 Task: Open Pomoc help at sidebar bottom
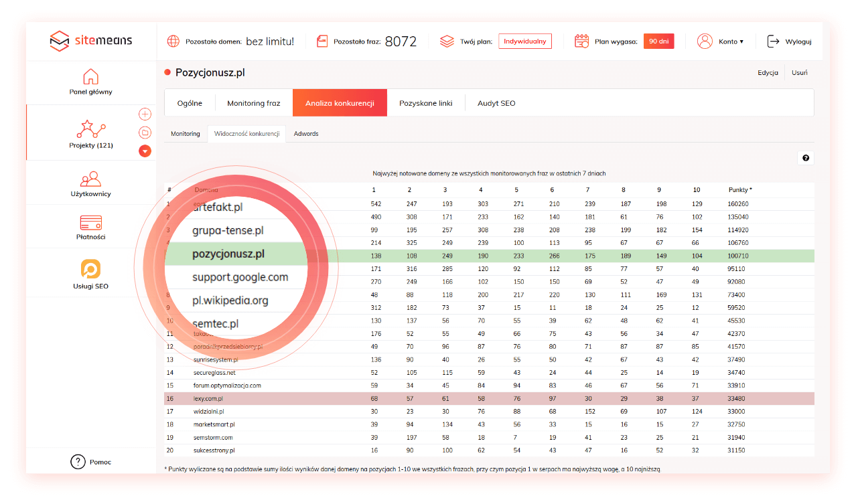(90, 462)
